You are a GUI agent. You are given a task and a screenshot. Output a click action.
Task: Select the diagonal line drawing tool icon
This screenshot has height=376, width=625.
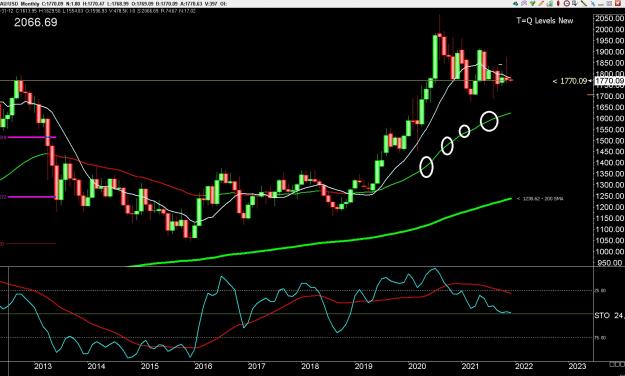584,3
